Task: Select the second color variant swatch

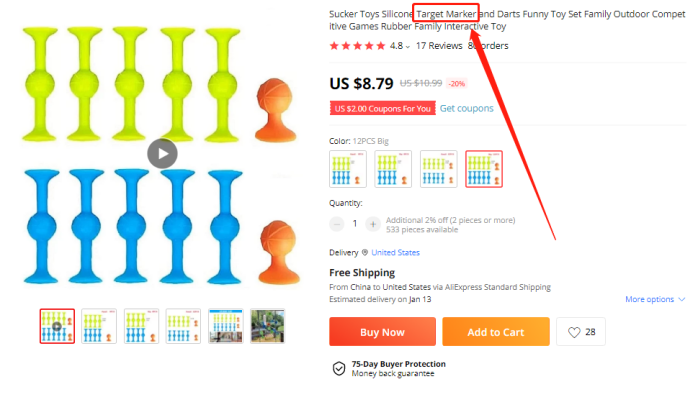Action: 393,169
